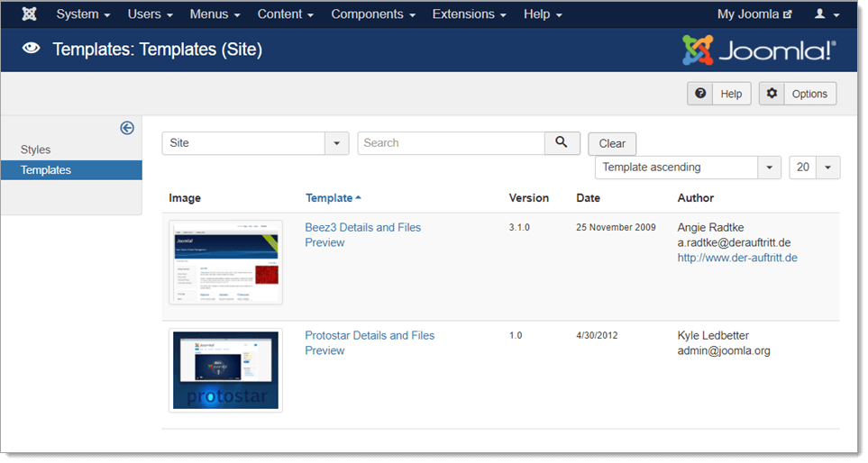
Task: Open the Help menu in top bar
Action: [543, 14]
